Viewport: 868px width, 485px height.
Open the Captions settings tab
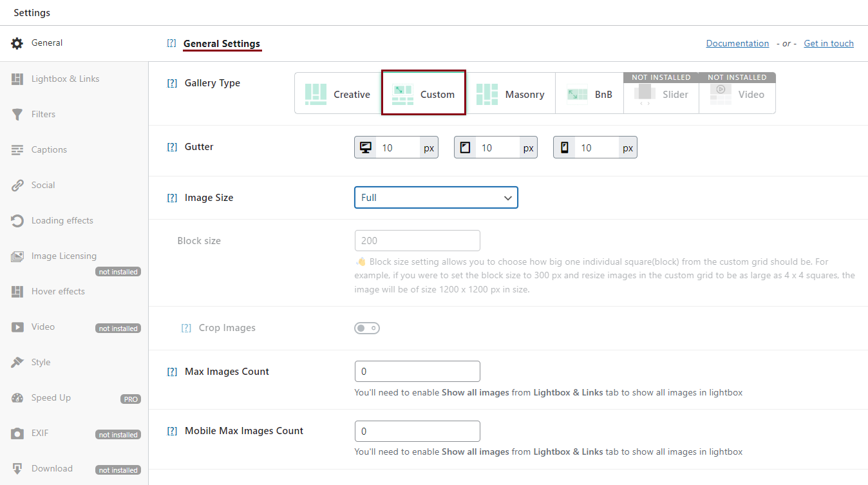(49, 149)
